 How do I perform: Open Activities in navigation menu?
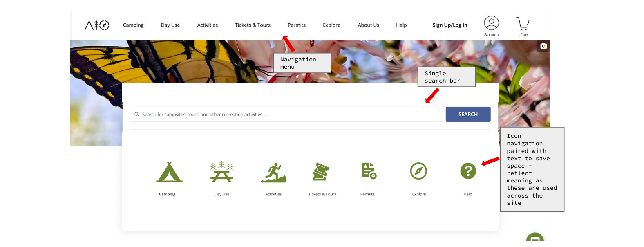(x=208, y=25)
